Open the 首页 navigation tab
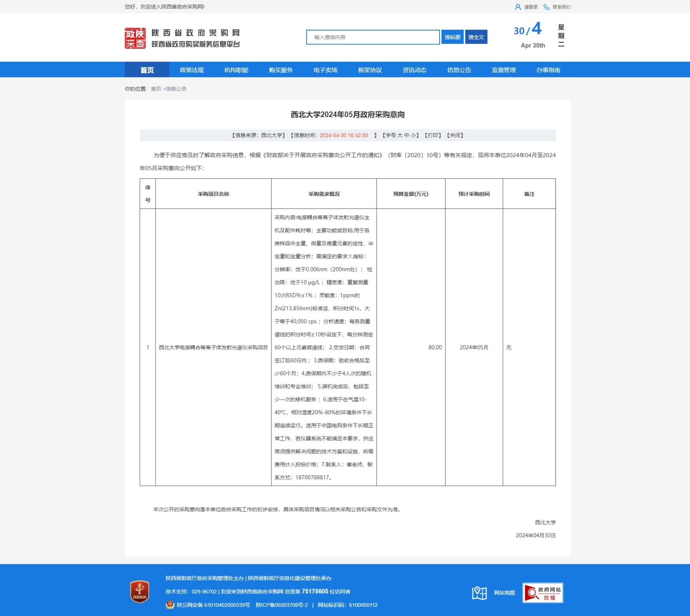 point(147,70)
